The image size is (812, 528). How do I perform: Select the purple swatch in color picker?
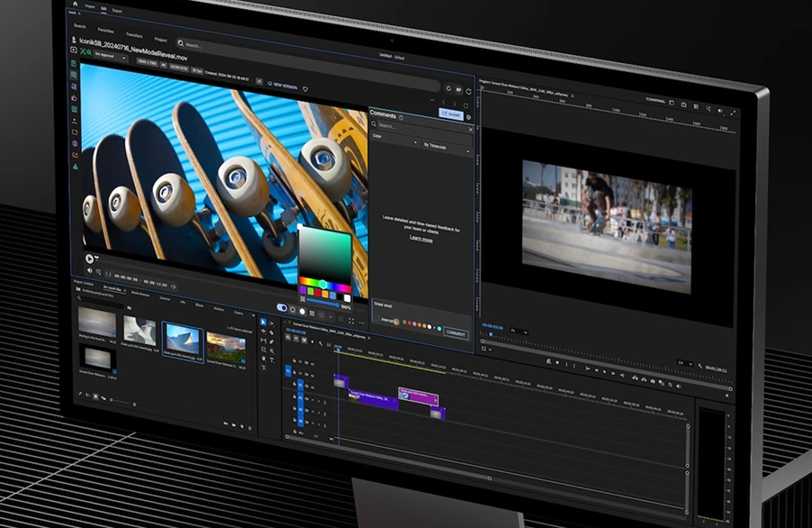point(303,289)
